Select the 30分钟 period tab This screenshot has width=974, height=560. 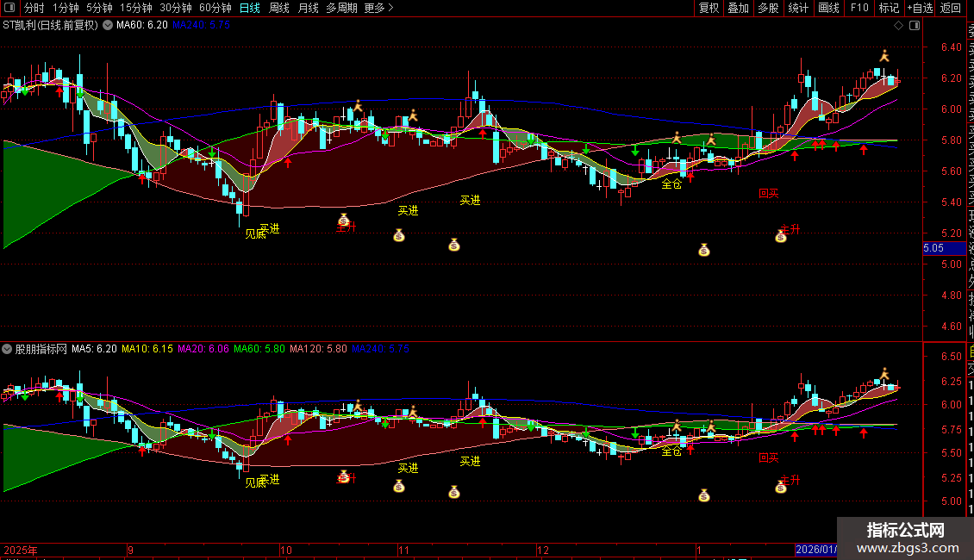175,8
